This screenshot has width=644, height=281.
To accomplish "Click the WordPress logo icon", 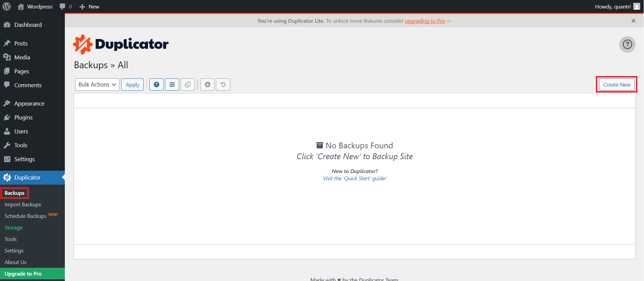I will tap(7, 6).
